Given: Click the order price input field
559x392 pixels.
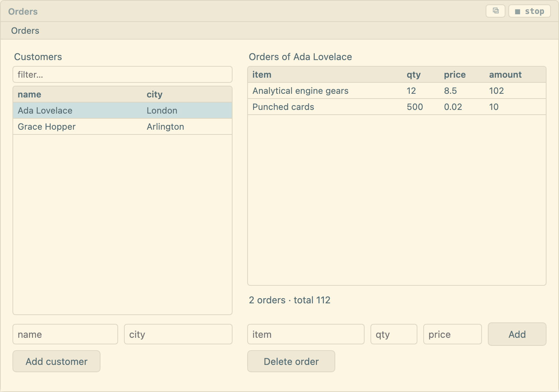Looking at the screenshot, I should tap(453, 334).
